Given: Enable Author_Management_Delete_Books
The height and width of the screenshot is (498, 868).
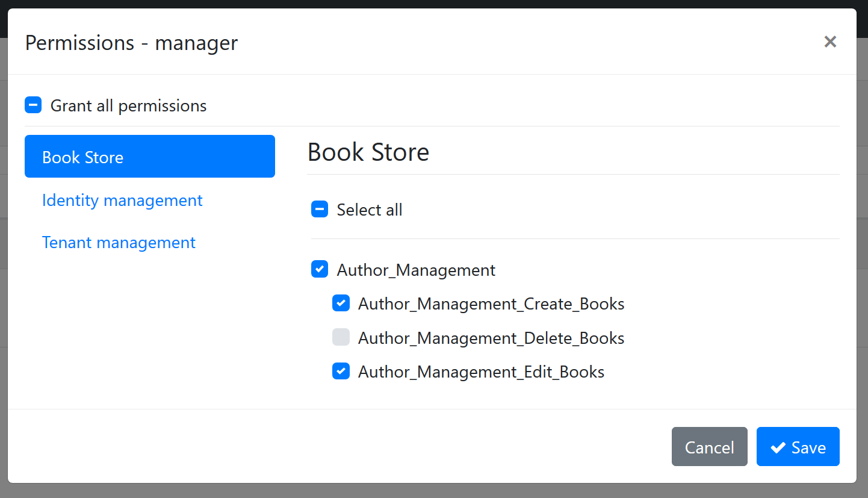Looking at the screenshot, I should pyautogui.click(x=341, y=337).
